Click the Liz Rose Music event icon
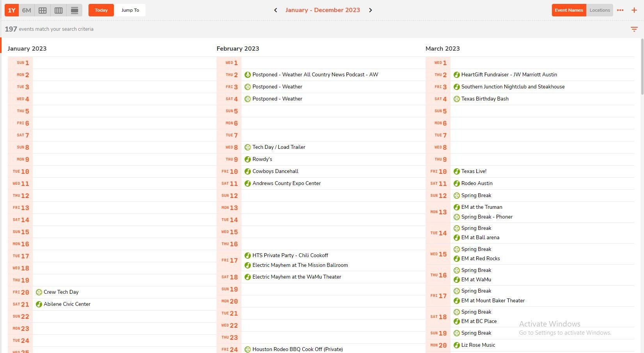644x353 pixels. (x=457, y=345)
